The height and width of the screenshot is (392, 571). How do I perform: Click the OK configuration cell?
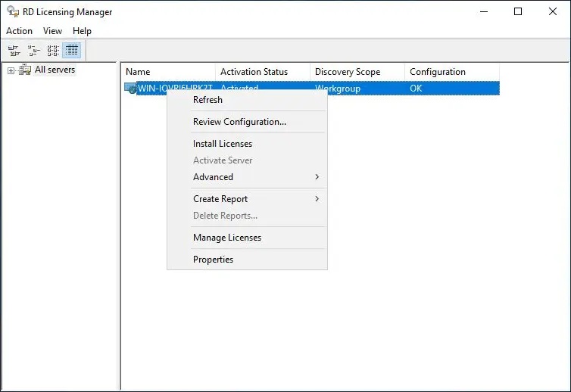pyautogui.click(x=416, y=89)
